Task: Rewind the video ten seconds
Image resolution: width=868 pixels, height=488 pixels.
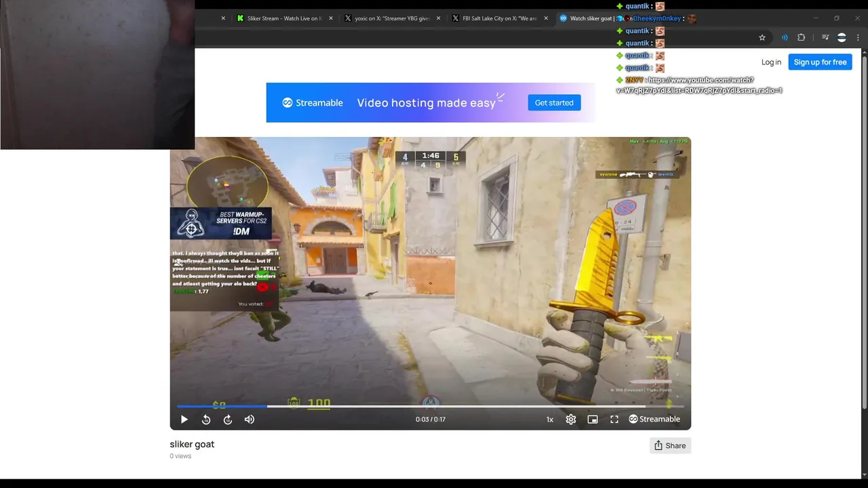Action: 206,420
